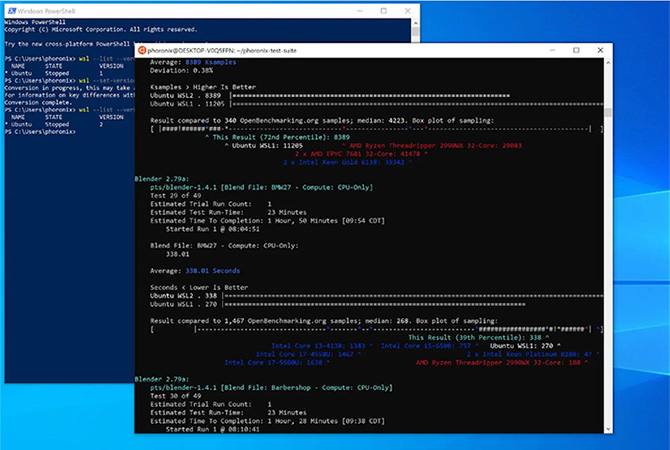Click the pts/blender-1.4.1 Barbershop line

click(x=271, y=388)
